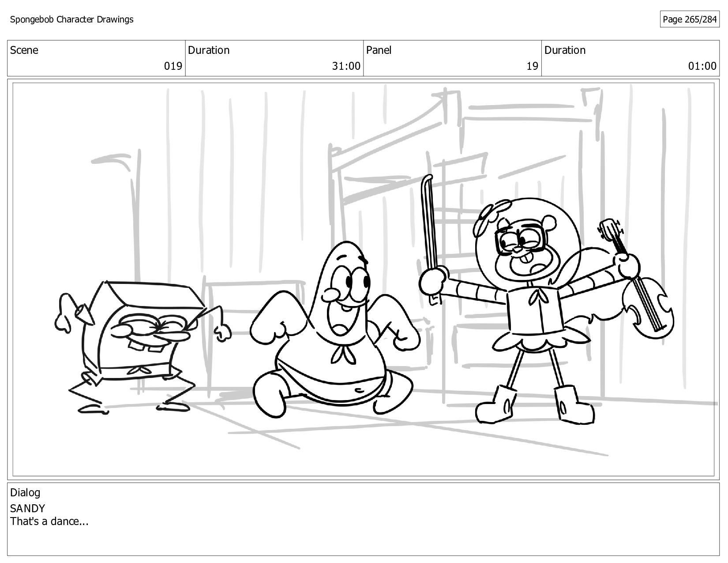Click the panel number '19'

tap(533, 66)
